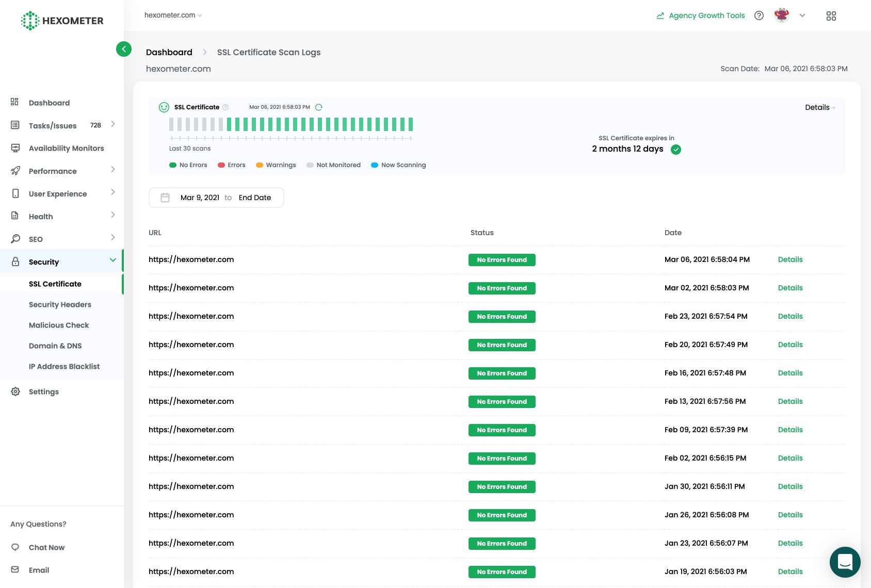Expand the Tasks/Issues submenu chevron
Image resolution: width=871 pixels, height=588 pixels.
[112, 124]
